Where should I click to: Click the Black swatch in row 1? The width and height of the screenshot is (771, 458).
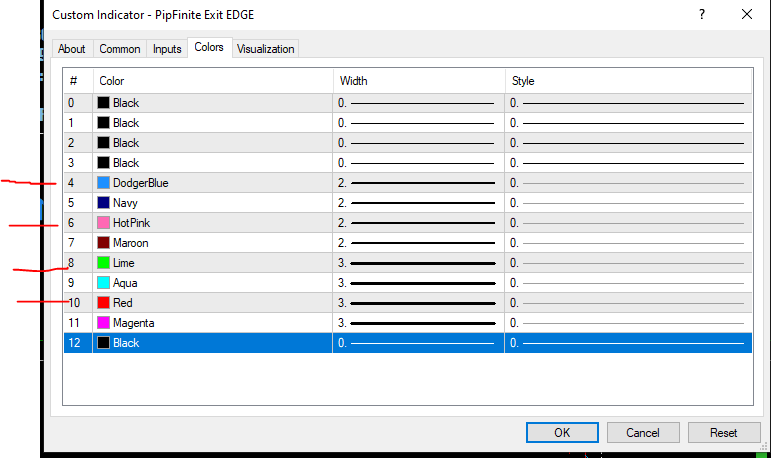tap(103, 122)
